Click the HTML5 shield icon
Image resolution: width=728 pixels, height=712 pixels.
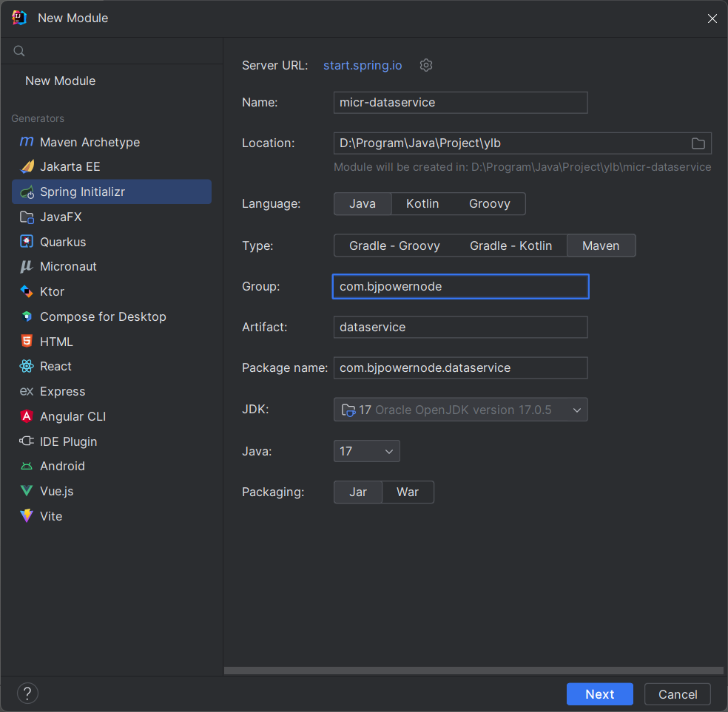pyautogui.click(x=27, y=341)
